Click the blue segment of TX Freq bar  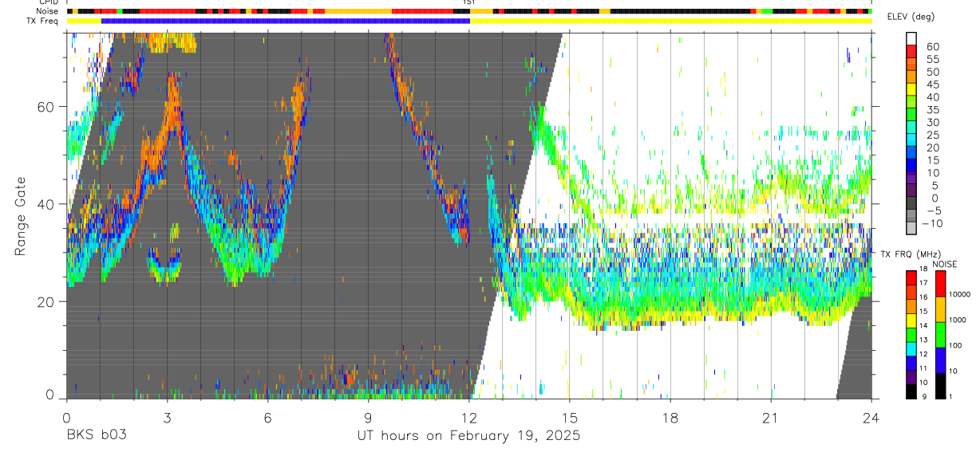click(x=286, y=21)
